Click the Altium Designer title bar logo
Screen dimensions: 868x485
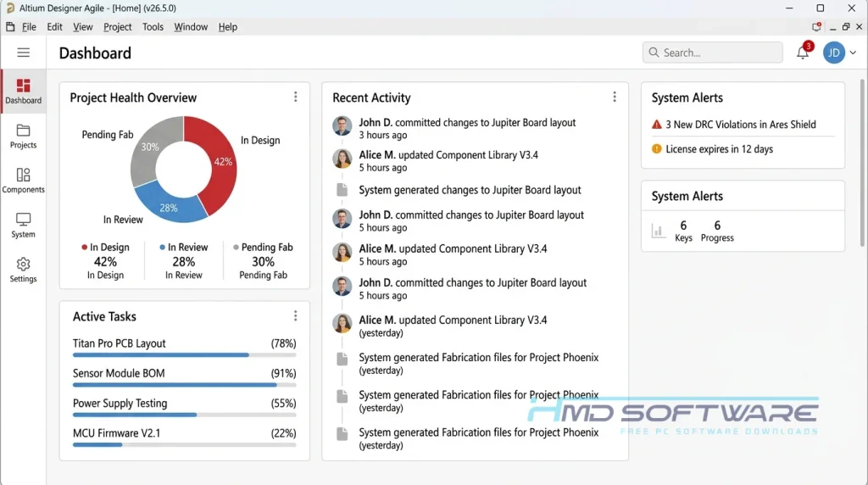point(10,8)
